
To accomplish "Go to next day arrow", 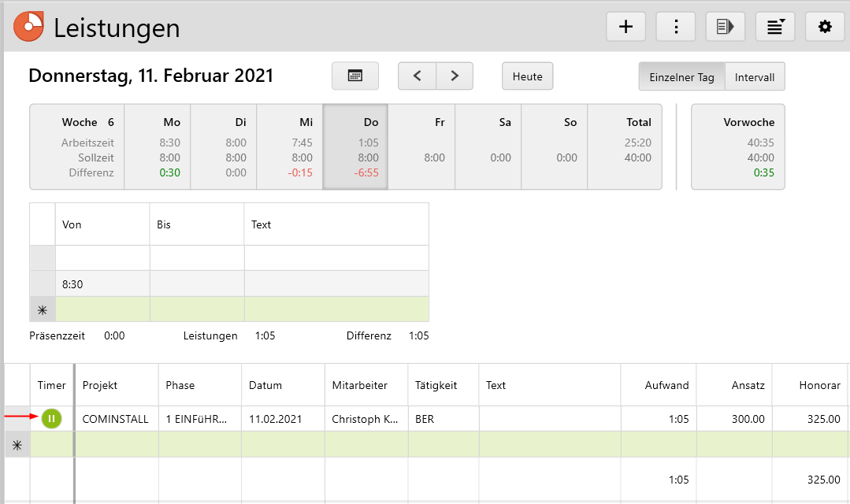I will coord(455,76).
